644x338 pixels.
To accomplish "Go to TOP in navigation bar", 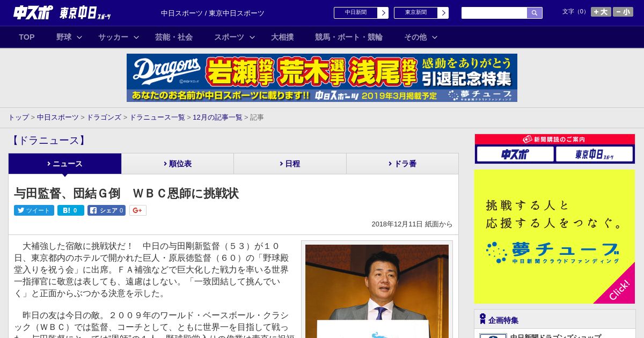I will (27, 37).
